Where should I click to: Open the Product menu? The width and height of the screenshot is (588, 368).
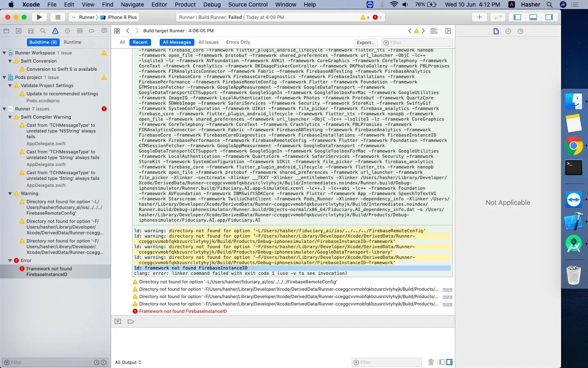tap(185, 4)
